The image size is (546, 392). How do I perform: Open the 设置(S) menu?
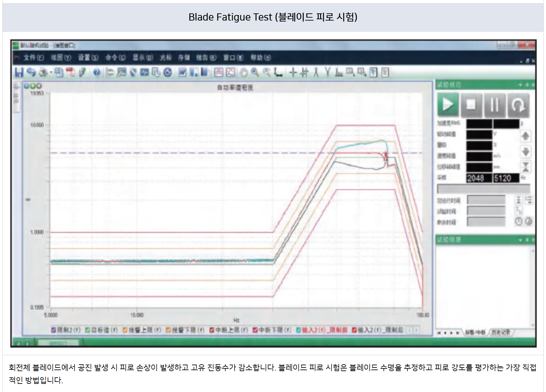pos(88,58)
